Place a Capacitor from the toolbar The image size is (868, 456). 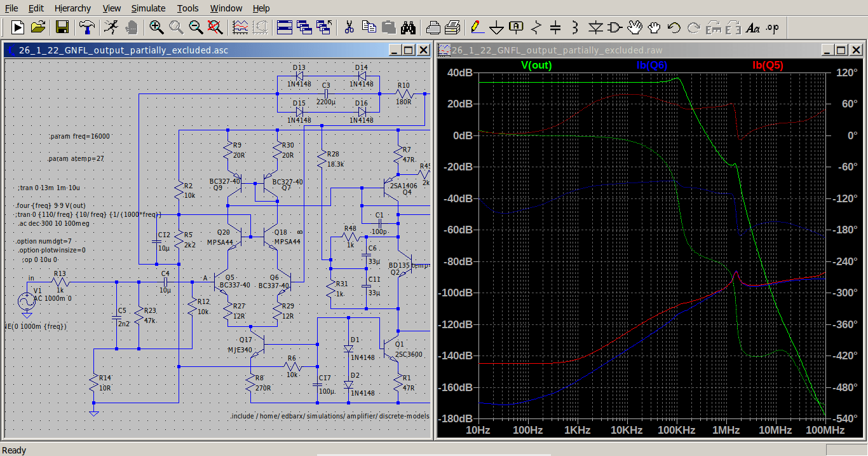pyautogui.click(x=556, y=27)
